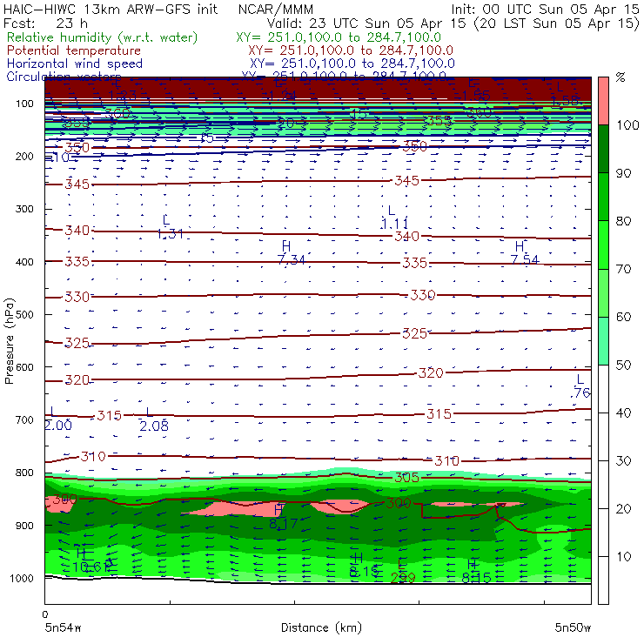Click the '500' pressure axis tick label
Screen dimensions: 644x644
(24, 314)
